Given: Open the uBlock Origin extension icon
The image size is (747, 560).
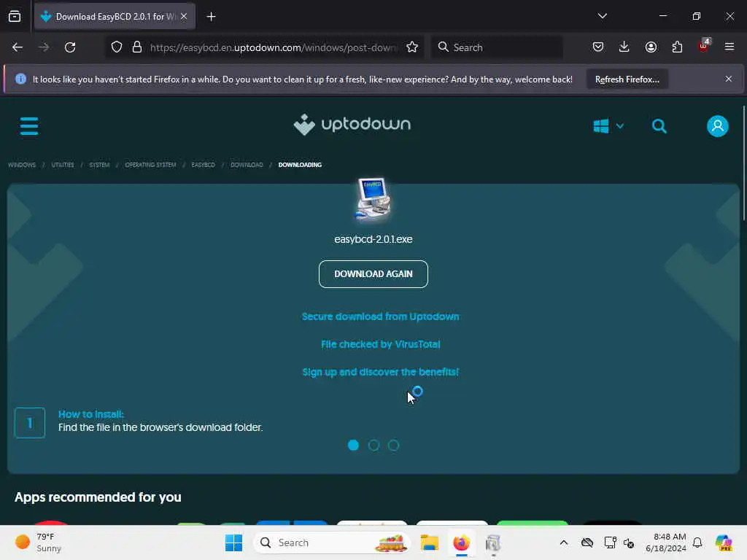Looking at the screenshot, I should point(704,46).
